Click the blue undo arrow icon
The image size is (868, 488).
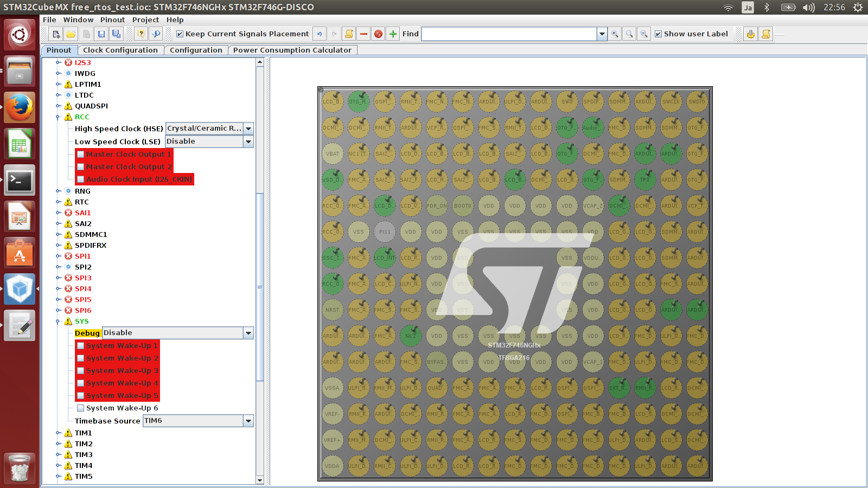point(320,34)
